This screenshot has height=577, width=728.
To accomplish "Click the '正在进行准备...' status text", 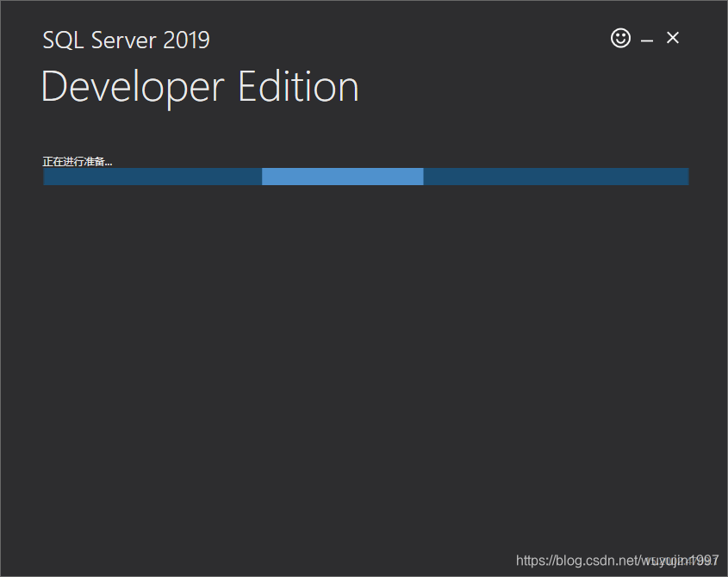I will click(x=78, y=162).
